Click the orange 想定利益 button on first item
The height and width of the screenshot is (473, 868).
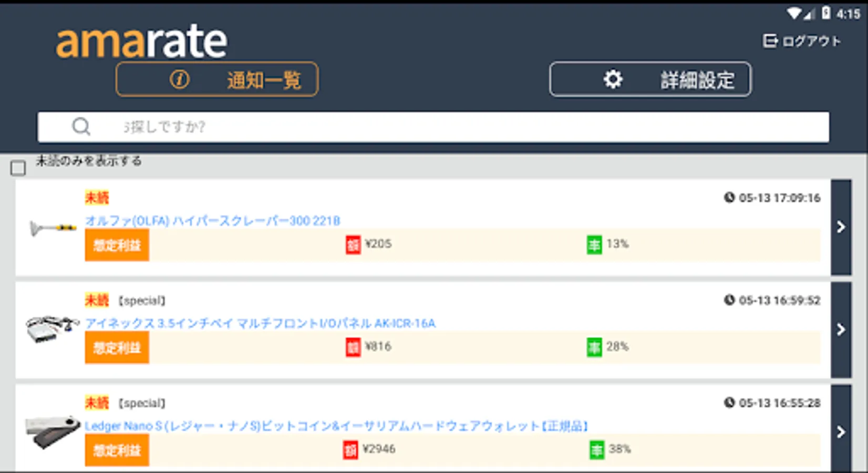(116, 245)
